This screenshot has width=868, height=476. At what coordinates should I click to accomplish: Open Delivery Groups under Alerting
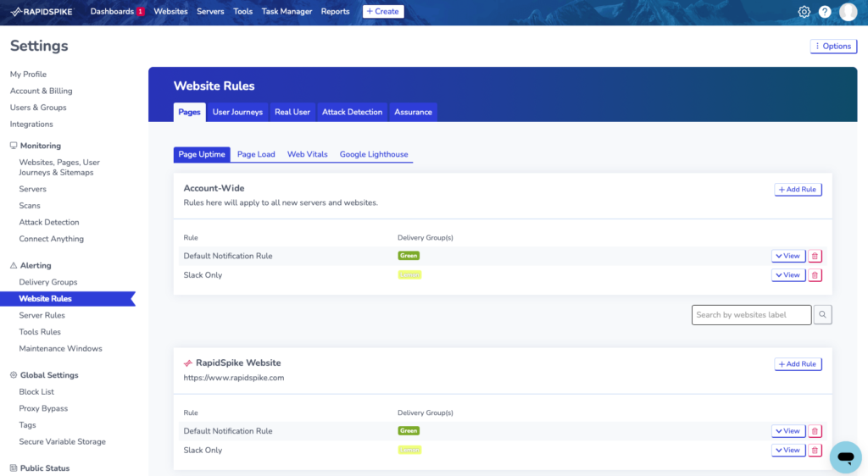(x=48, y=282)
